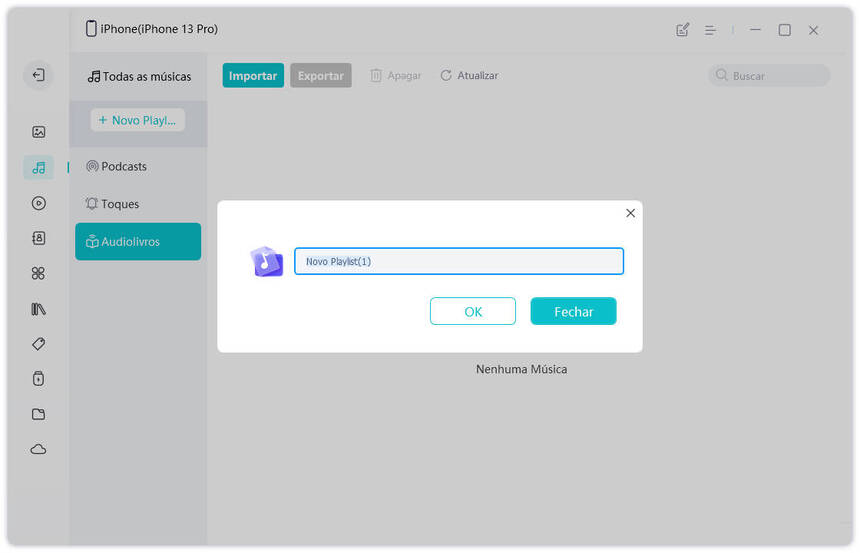Viewport: 860px width, 553px height.
Task: Open the hamburger menu in title bar
Action: 710,30
